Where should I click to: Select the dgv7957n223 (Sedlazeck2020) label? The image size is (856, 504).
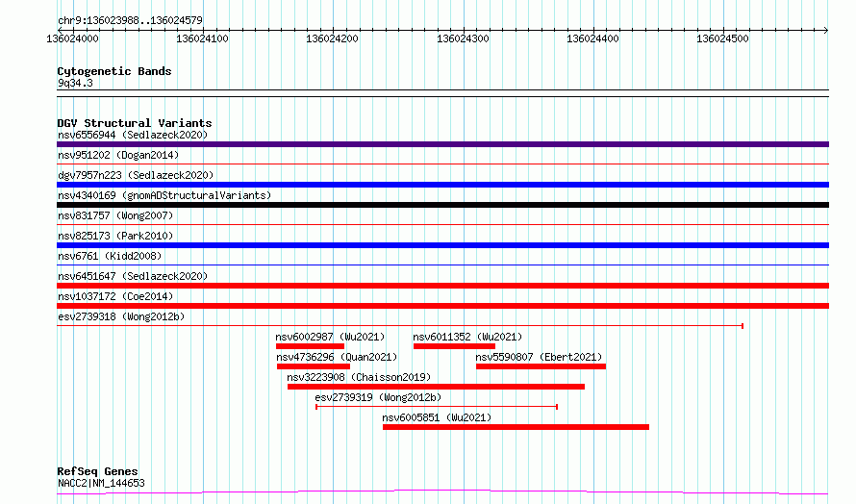click(136, 175)
